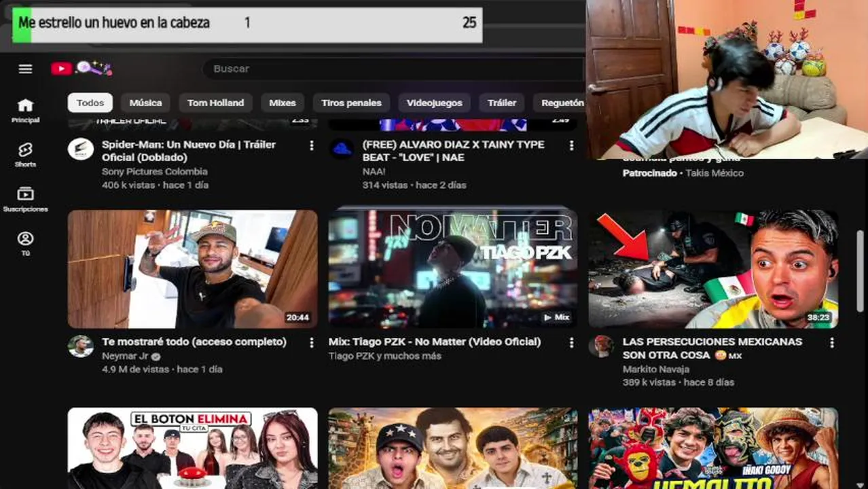
Task: Open options for Tiago PZK mix
Action: tap(572, 343)
